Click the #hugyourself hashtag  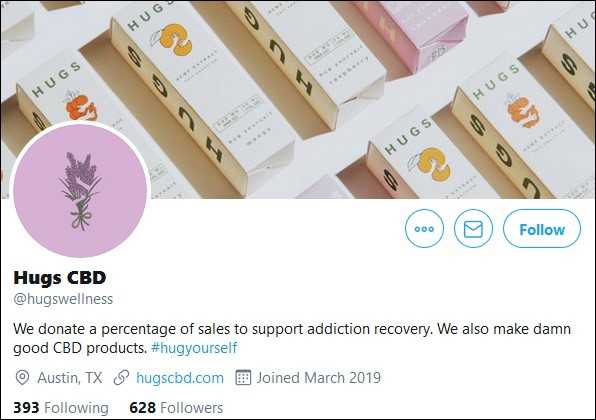(x=194, y=348)
